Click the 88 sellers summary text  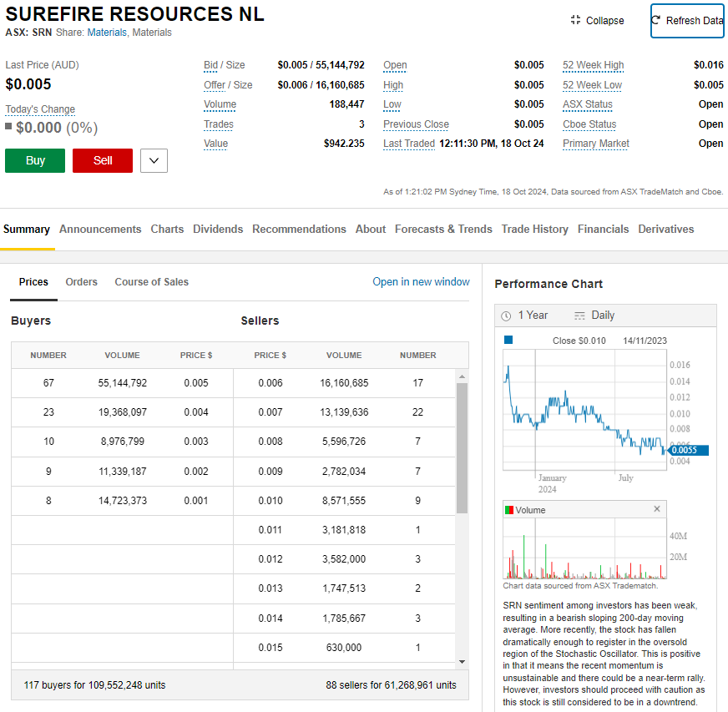(391, 685)
